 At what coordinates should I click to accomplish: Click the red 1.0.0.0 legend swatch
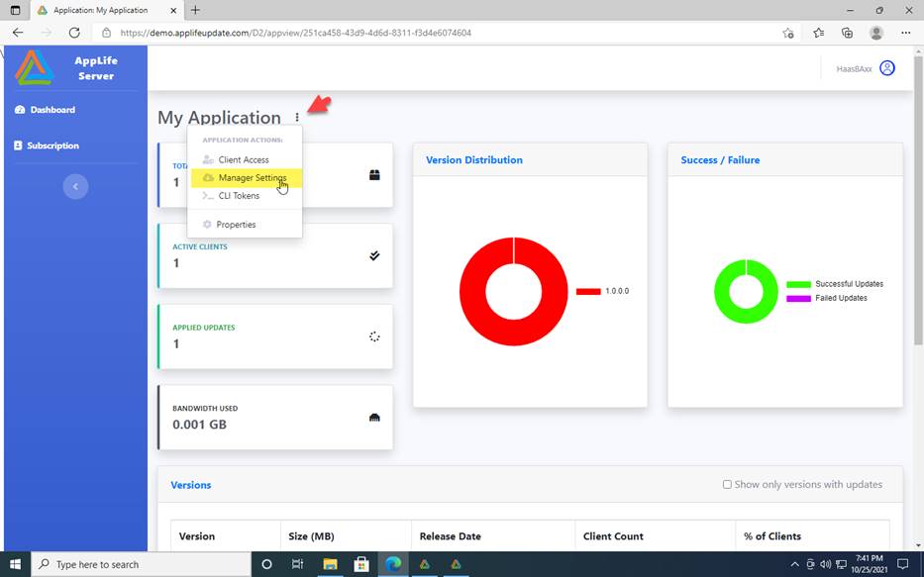pyautogui.click(x=588, y=291)
